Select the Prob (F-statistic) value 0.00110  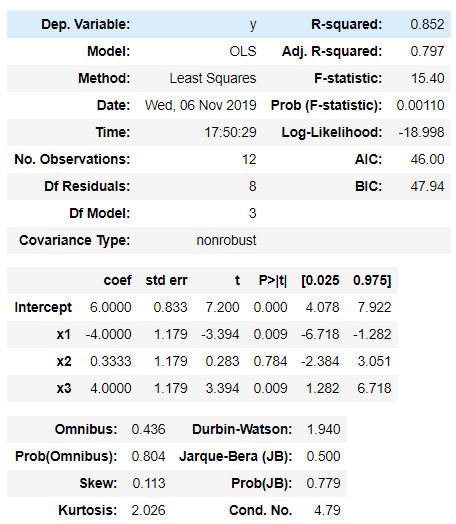(420, 105)
